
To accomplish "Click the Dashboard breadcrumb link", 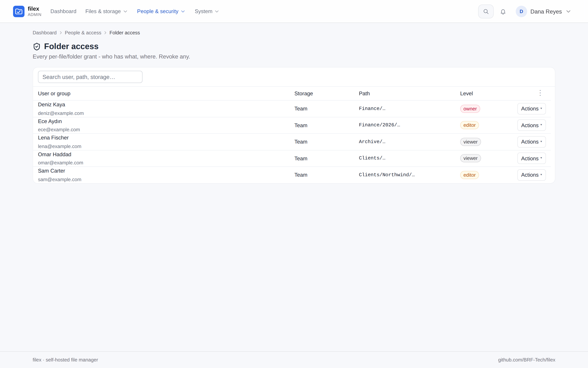I will tap(45, 33).
